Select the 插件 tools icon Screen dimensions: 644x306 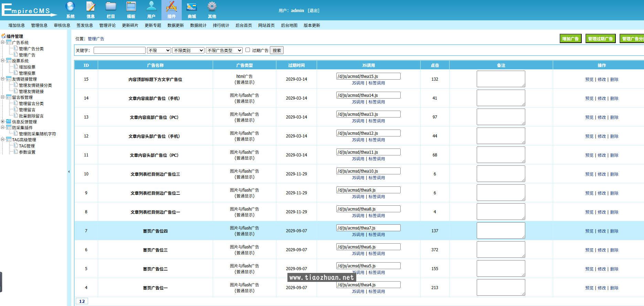click(x=171, y=7)
